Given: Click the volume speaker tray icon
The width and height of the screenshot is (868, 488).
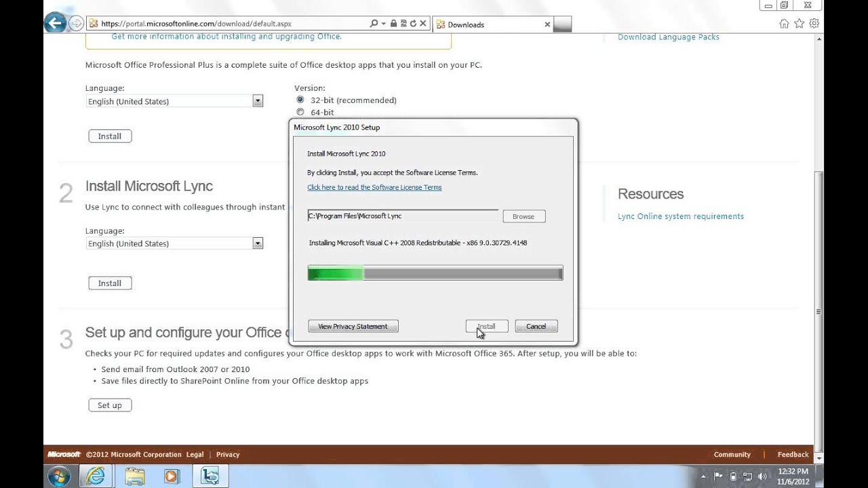Looking at the screenshot, I should tap(762, 476).
